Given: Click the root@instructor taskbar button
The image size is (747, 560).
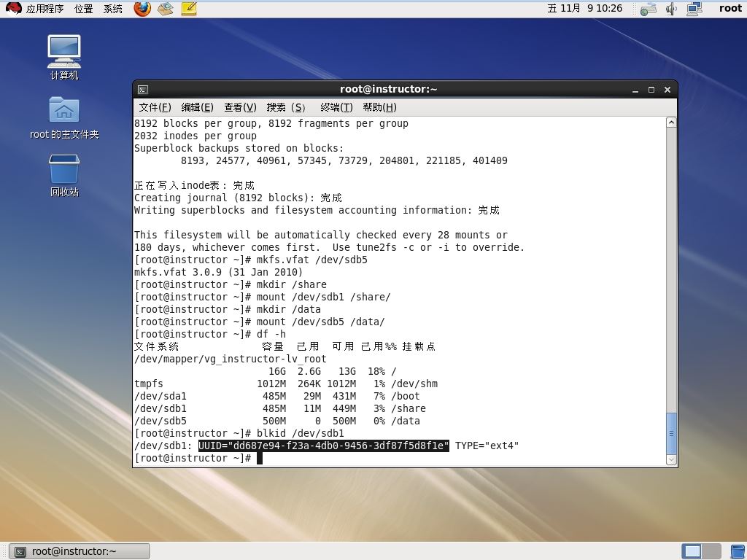Looking at the screenshot, I should click(x=80, y=551).
